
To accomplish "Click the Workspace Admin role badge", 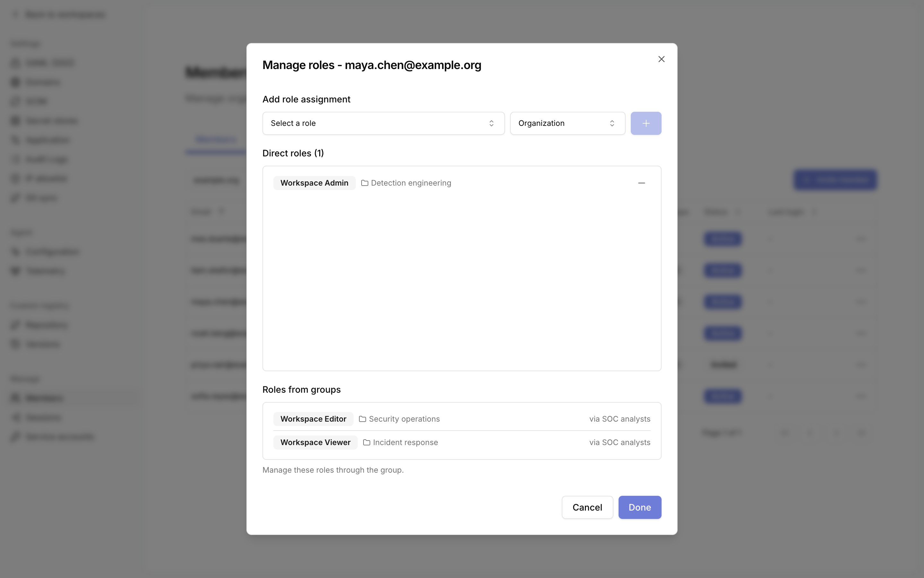I will coord(314,183).
